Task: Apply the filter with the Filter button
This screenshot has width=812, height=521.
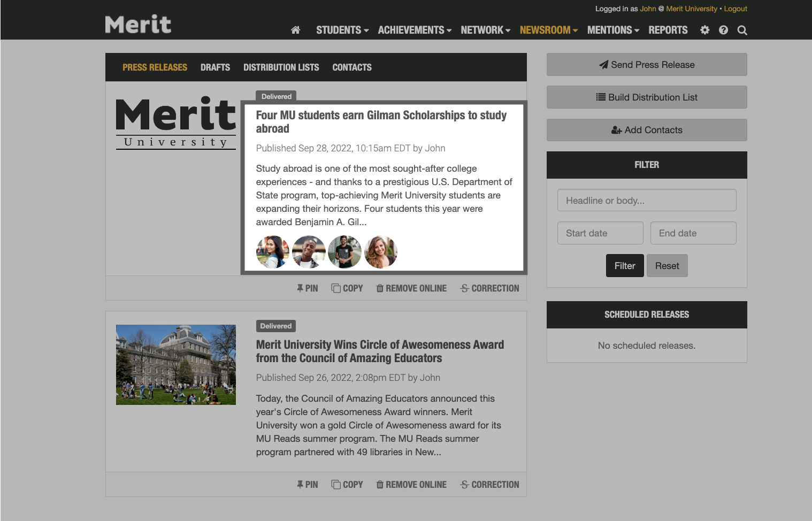Action: point(624,265)
